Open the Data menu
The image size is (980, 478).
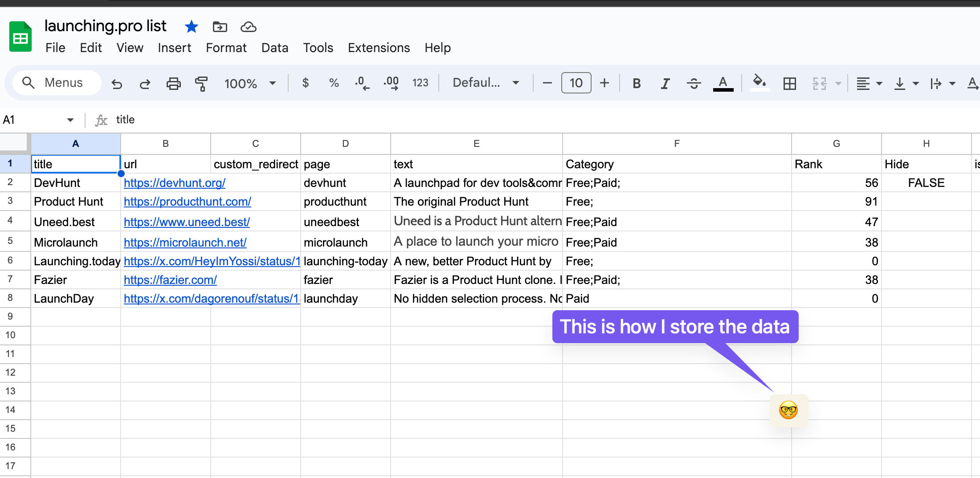pyautogui.click(x=275, y=48)
